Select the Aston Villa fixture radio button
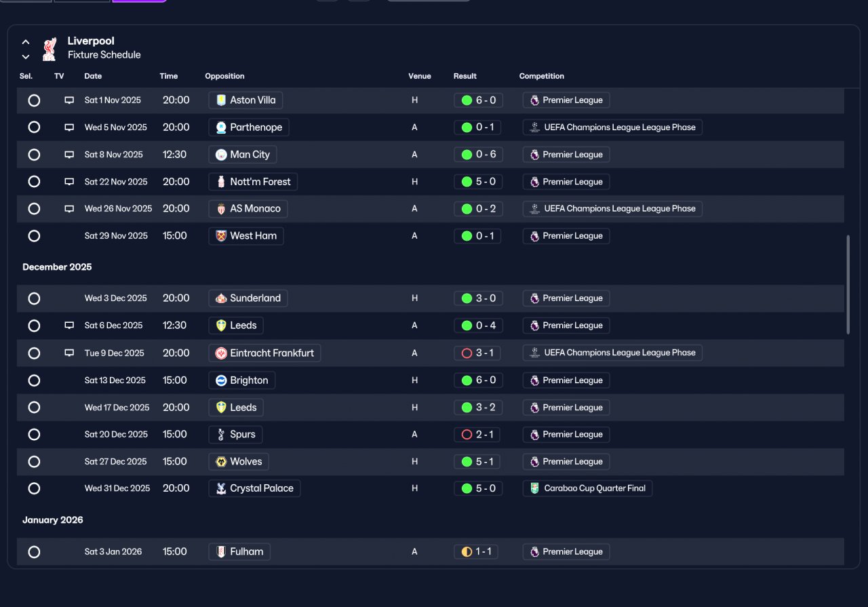 [x=34, y=100]
